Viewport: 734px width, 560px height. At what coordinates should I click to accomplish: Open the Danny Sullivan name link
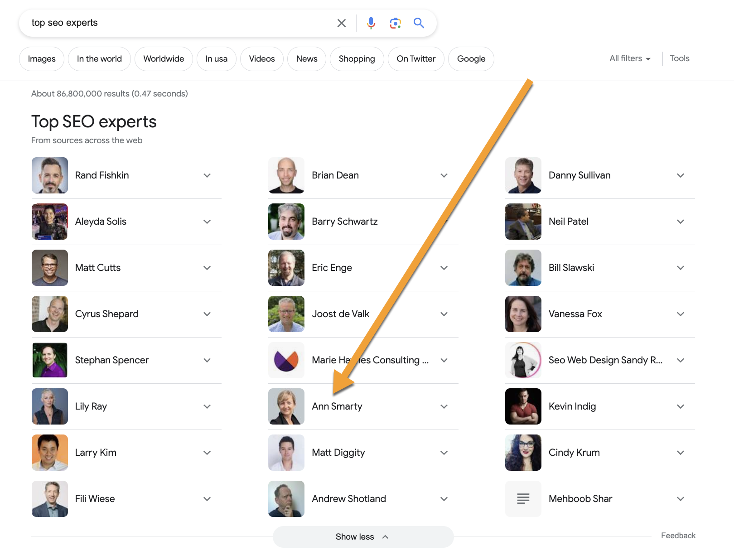pos(579,175)
